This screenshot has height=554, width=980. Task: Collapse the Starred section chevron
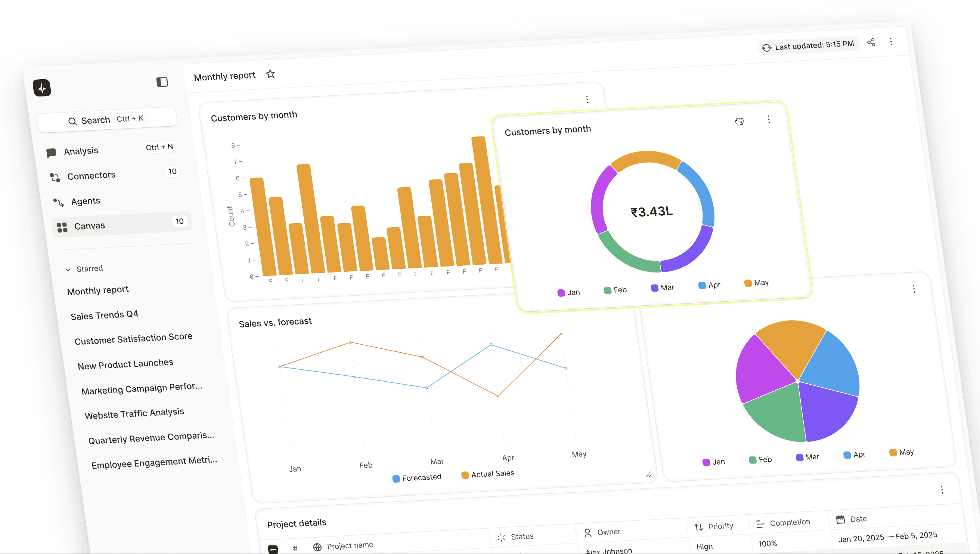68,270
